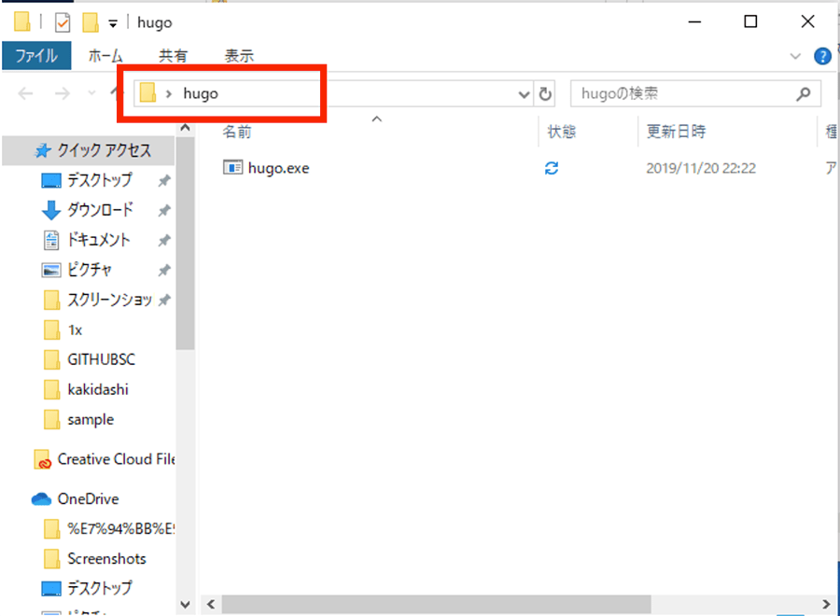Open ドキュメント in quick access
This screenshot has width=840, height=616.
[x=99, y=240]
